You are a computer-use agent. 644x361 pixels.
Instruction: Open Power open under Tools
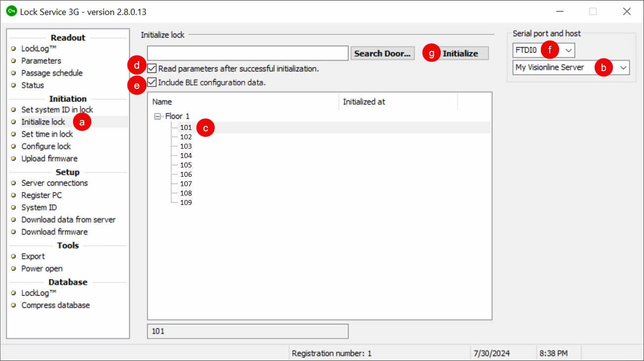click(42, 269)
